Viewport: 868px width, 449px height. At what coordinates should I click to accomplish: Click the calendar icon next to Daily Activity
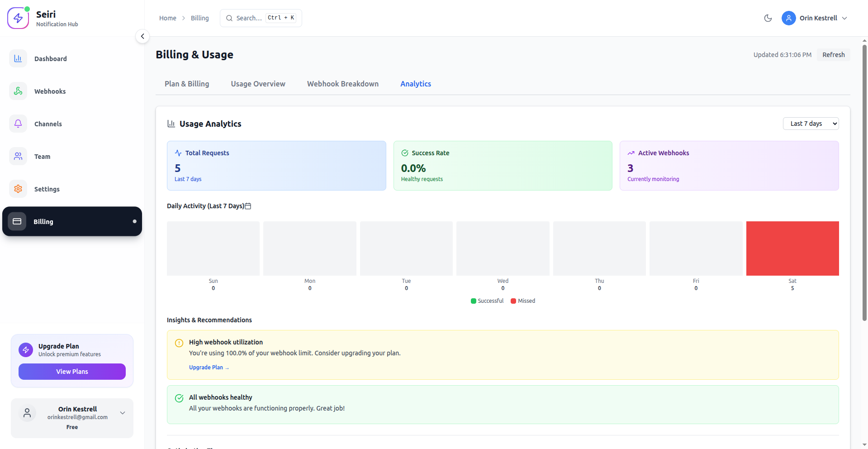(x=248, y=206)
